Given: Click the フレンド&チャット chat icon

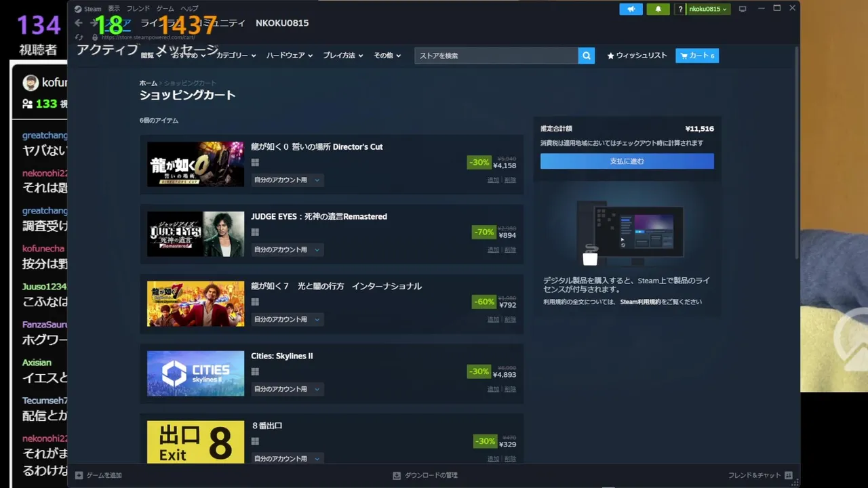Looking at the screenshot, I should point(788,475).
